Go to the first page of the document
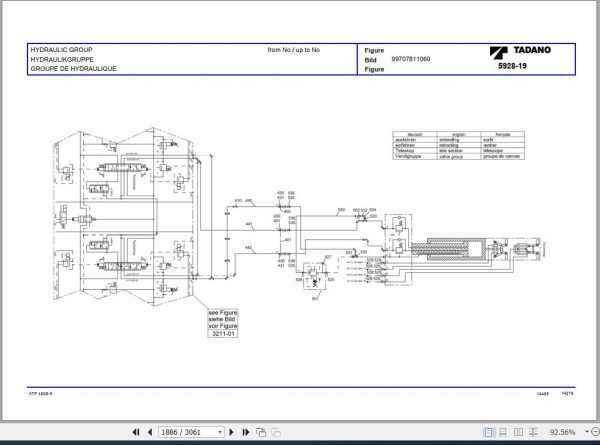 tap(136, 432)
